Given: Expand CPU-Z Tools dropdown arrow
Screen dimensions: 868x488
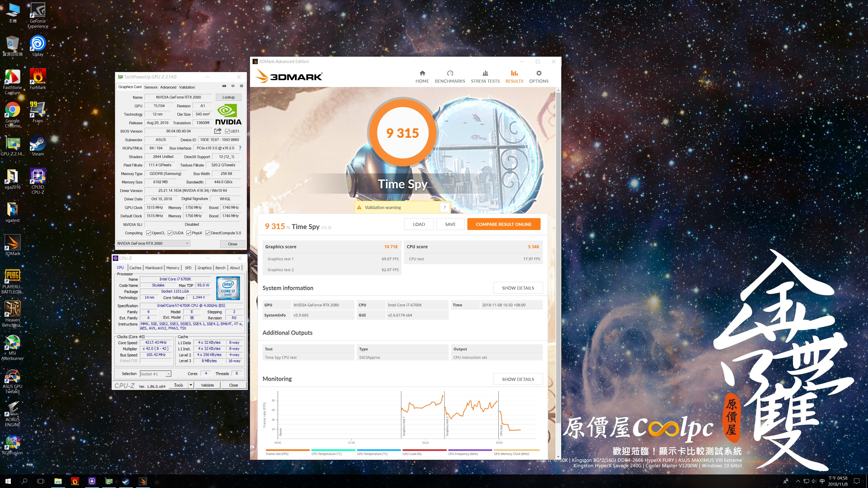Looking at the screenshot, I should [191, 385].
